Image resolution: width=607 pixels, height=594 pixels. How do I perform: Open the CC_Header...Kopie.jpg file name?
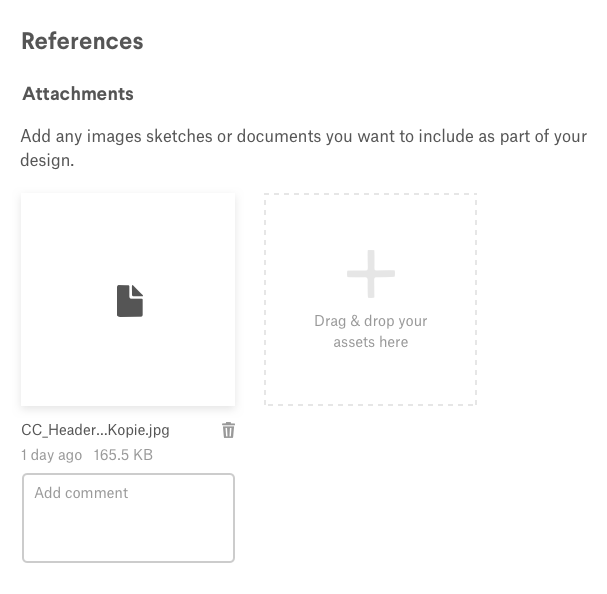(x=95, y=430)
